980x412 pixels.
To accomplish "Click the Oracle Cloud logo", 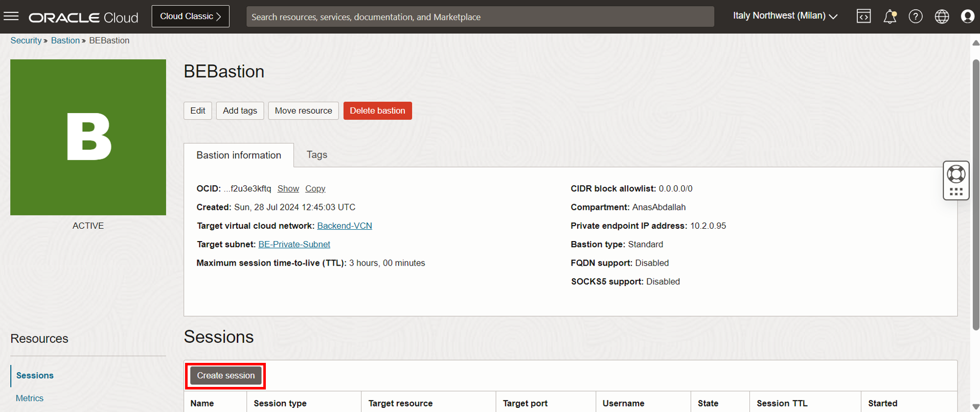I will [x=83, y=17].
